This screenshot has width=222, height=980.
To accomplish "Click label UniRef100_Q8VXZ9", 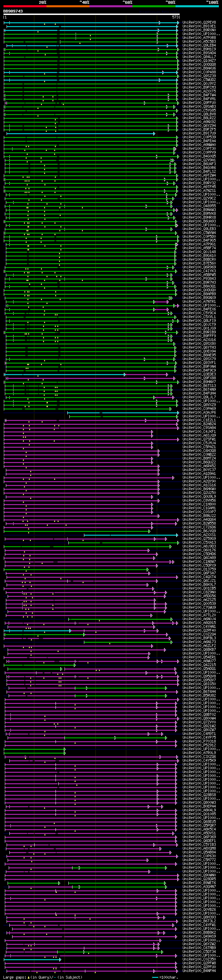I will click(x=199, y=405).
